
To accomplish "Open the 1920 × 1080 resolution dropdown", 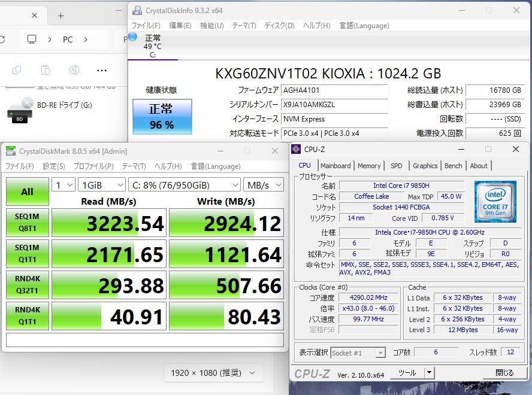I will [x=213, y=373].
